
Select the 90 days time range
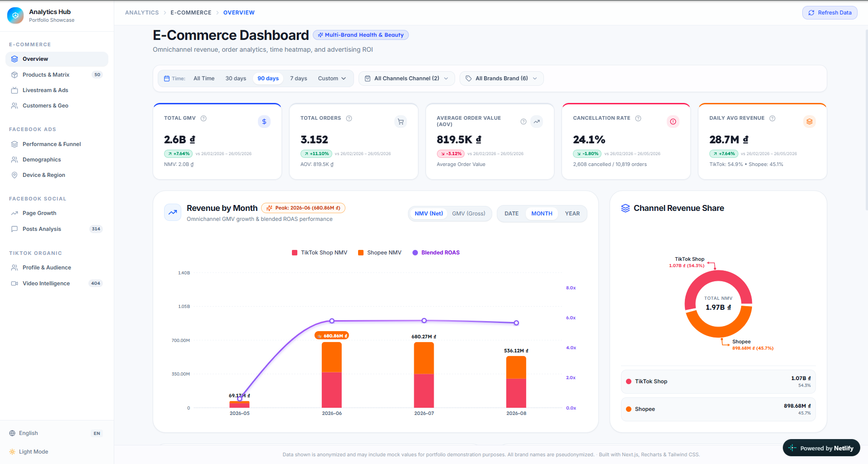coord(268,78)
